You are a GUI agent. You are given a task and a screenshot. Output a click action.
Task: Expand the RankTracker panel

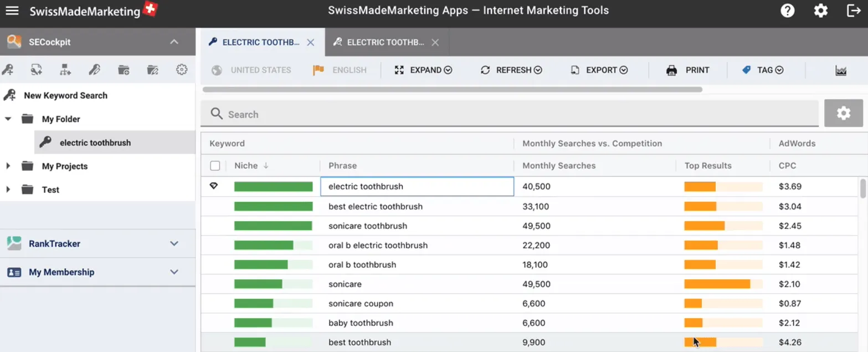pos(174,244)
